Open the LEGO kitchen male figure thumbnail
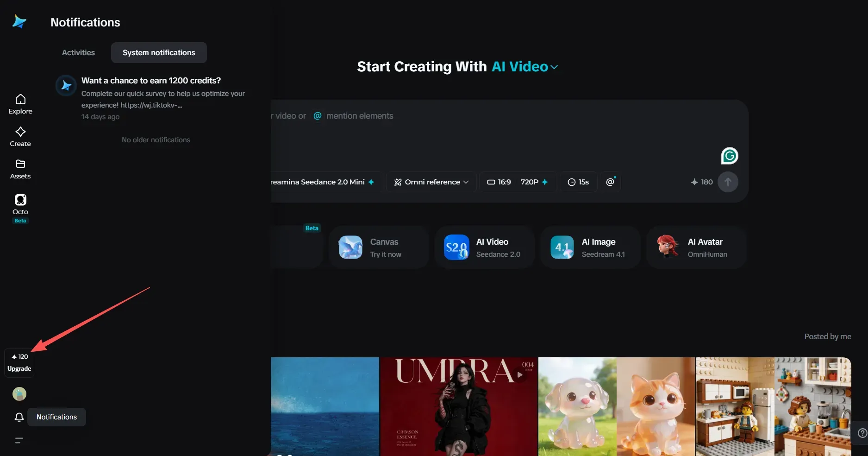The height and width of the screenshot is (456, 868). coord(735,406)
